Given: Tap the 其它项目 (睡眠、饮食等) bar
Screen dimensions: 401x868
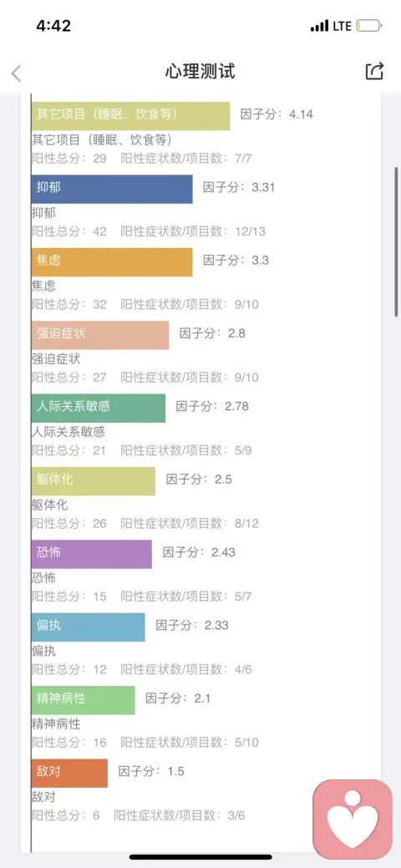Looking at the screenshot, I should click(130, 116).
